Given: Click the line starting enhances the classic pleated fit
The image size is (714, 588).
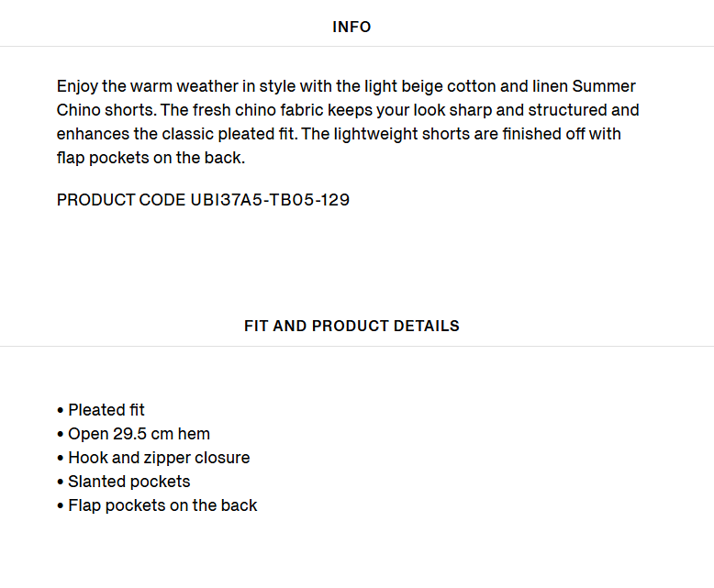Looking at the screenshot, I should (x=339, y=134).
